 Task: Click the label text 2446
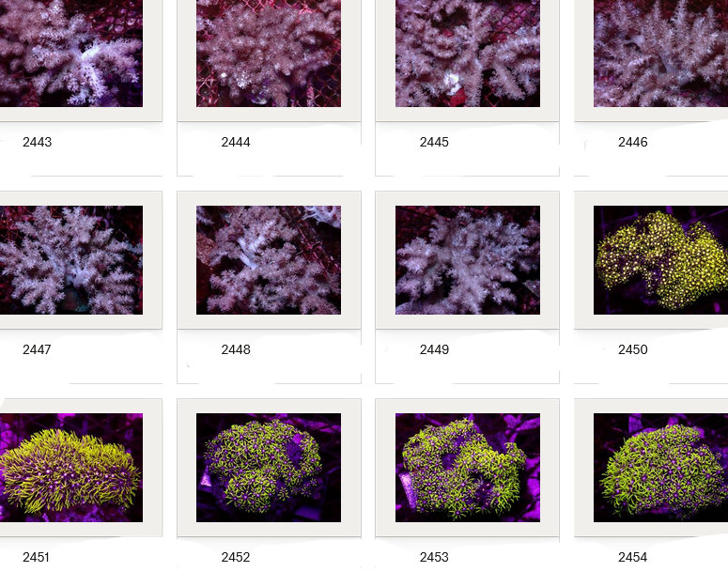click(x=632, y=142)
